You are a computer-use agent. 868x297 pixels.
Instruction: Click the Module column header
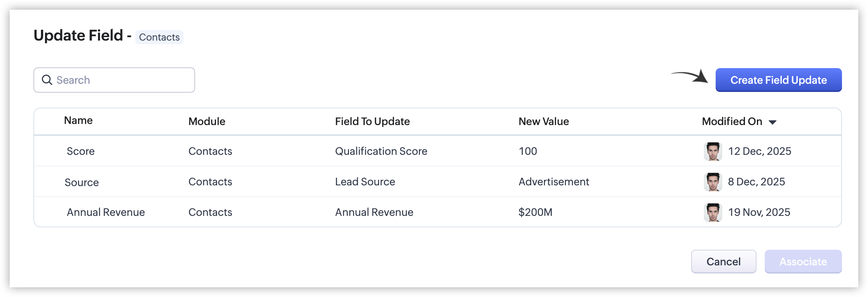[x=207, y=121]
